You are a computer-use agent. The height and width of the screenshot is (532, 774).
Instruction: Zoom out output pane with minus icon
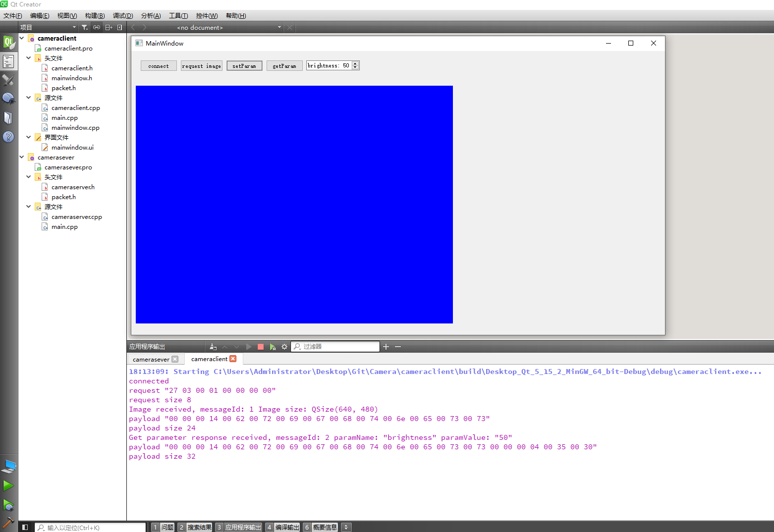[x=398, y=347]
